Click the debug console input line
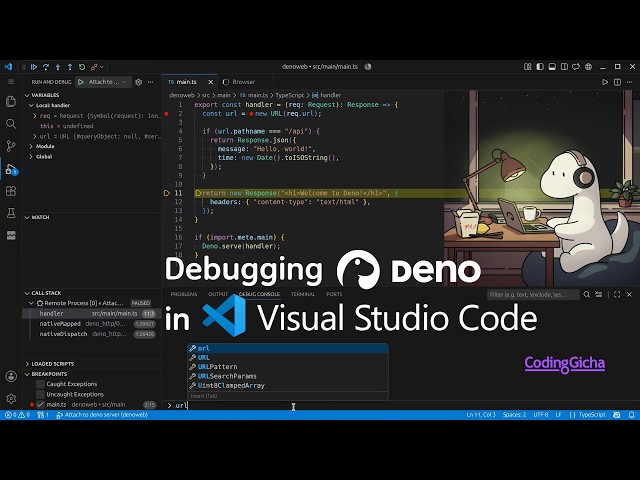The width and height of the screenshot is (640, 480). pos(400,405)
